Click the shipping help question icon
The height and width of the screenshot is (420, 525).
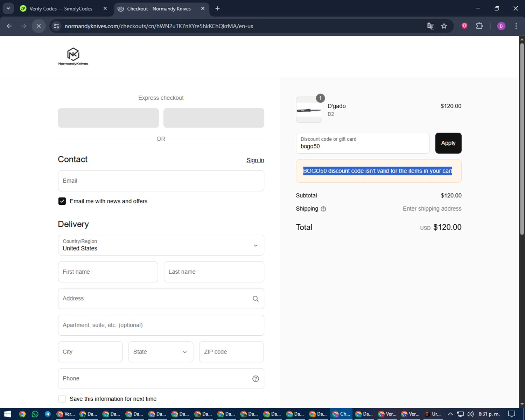click(x=323, y=209)
